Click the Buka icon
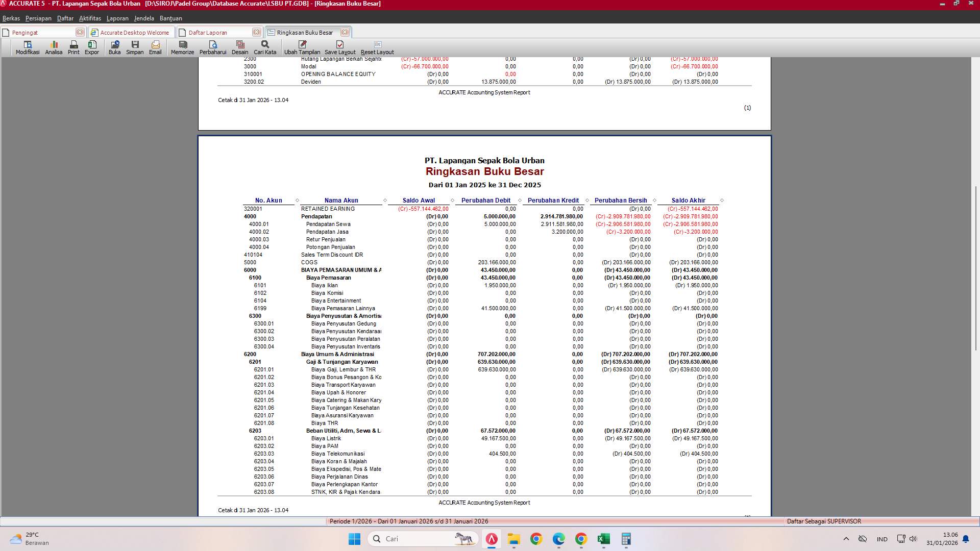The width and height of the screenshot is (980, 551). tap(114, 47)
